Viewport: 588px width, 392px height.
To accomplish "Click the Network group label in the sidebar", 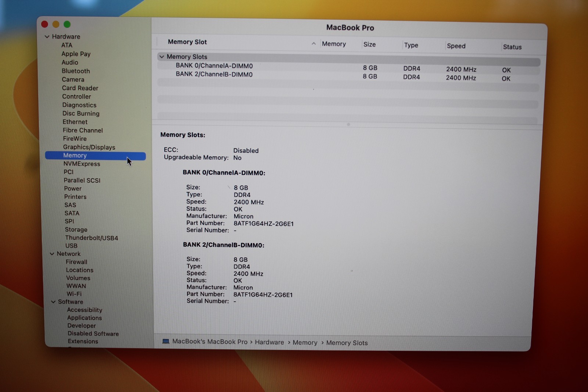I will [x=69, y=254].
